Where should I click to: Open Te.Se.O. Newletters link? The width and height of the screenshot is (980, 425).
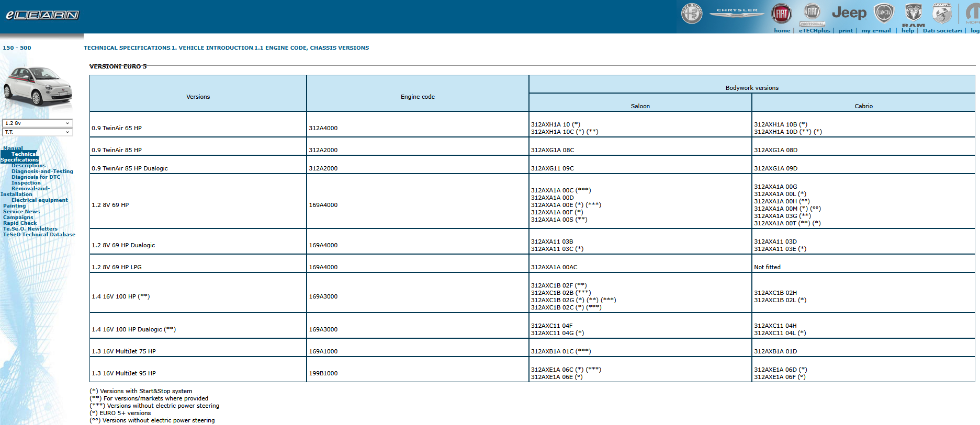click(30, 229)
